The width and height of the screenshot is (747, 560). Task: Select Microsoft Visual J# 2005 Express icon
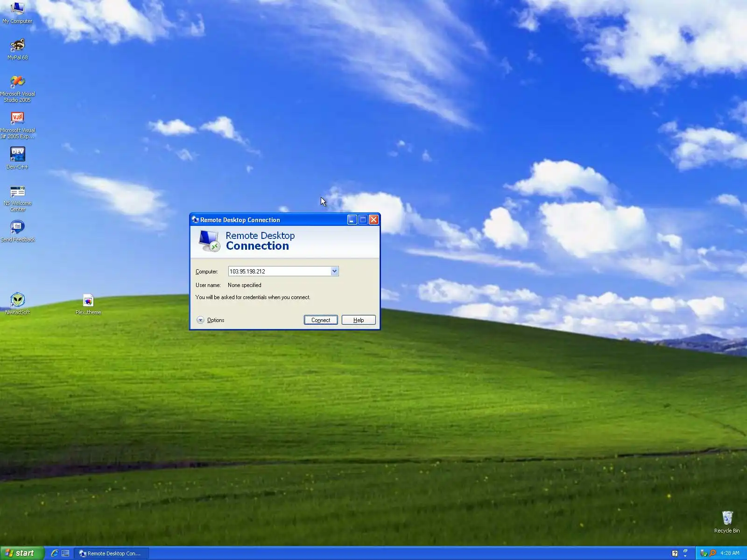(x=17, y=125)
